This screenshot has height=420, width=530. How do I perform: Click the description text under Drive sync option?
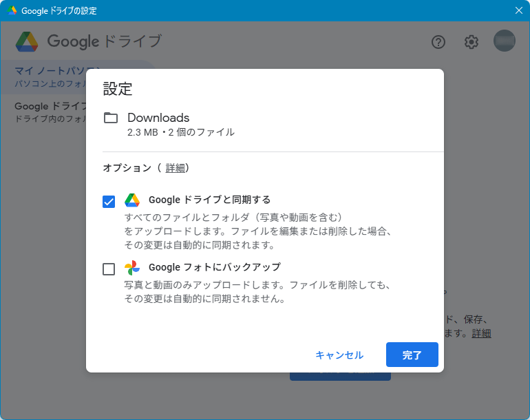[x=258, y=231]
